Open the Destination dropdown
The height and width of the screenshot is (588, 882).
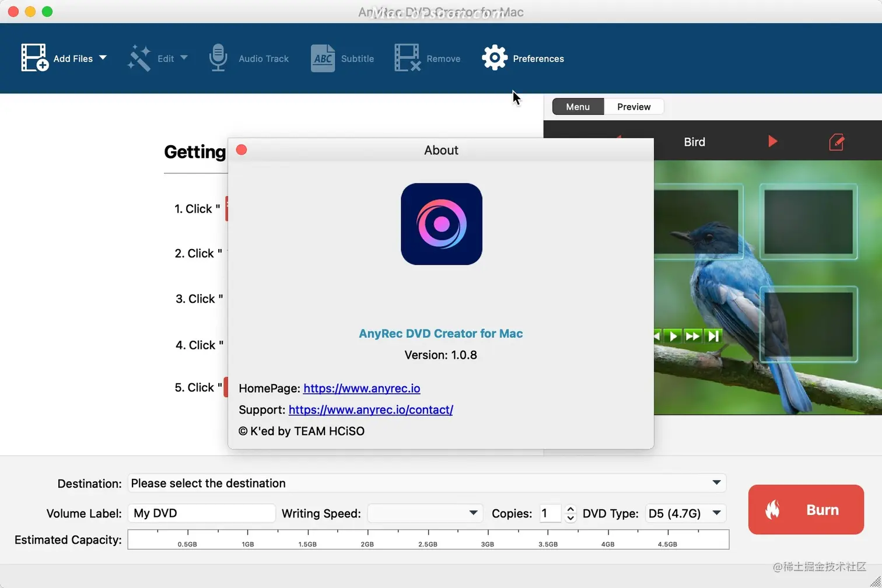tap(427, 483)
